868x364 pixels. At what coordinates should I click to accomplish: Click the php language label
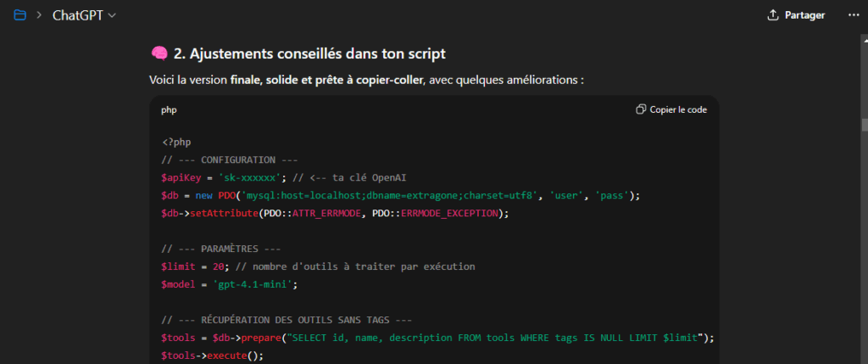coord(169,109)
